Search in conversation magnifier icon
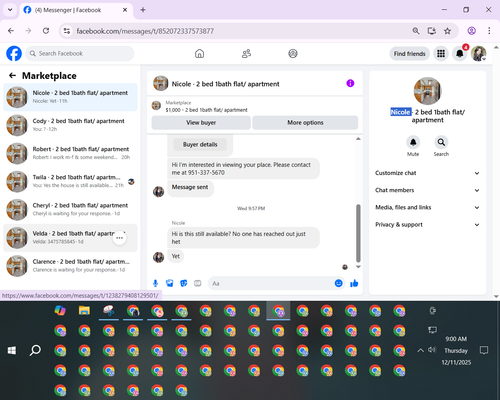Screen dimensions: 500x400 point(441,142)
